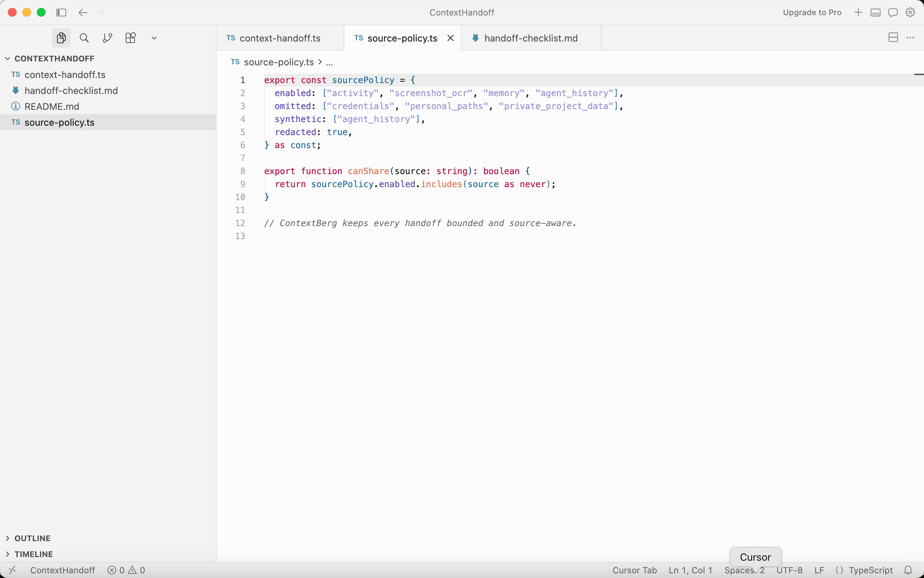Toggle the bottom panel layout icon
This screenshot has height=578, width=924.
[876, 13]
